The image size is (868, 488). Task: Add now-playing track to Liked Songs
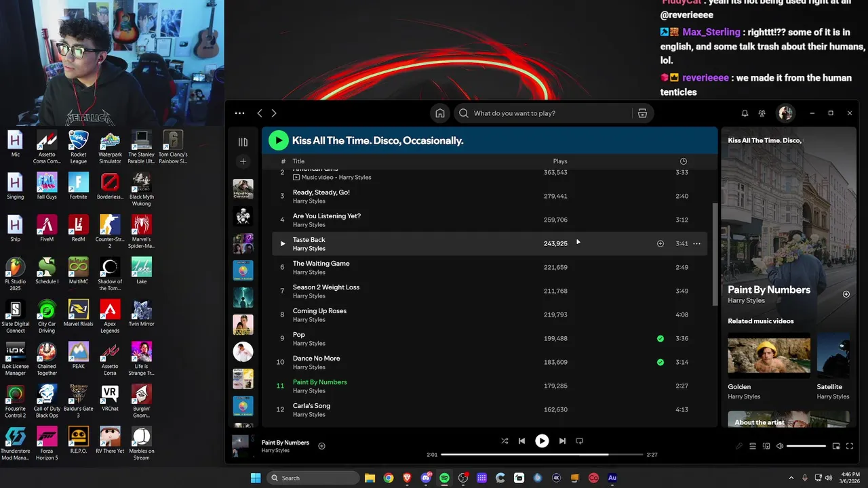pyautogui.click(x=322, y=446)
